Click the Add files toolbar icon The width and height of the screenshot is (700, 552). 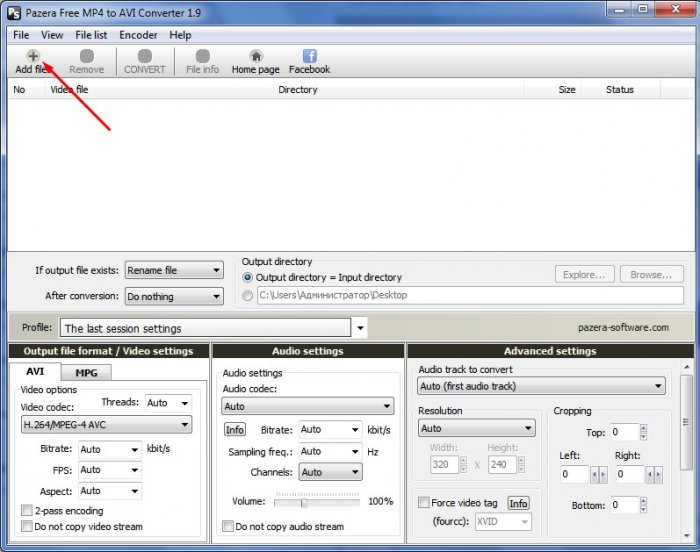33,57
